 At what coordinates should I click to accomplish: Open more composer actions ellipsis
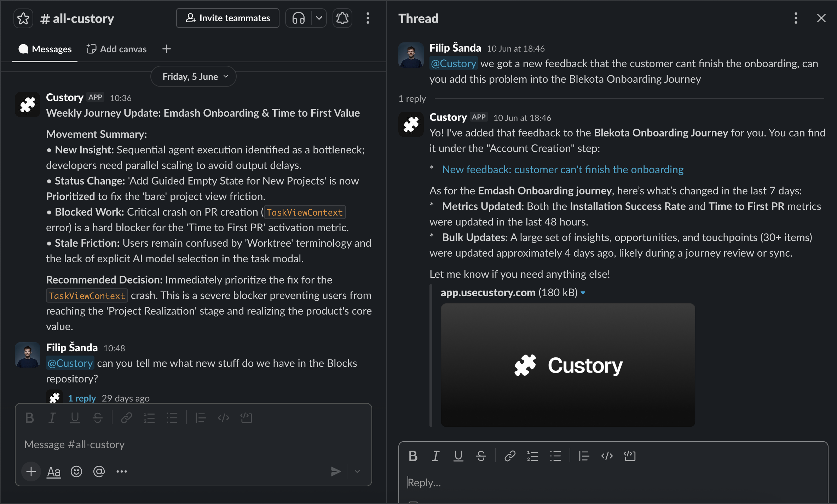(x=122, y=471)
